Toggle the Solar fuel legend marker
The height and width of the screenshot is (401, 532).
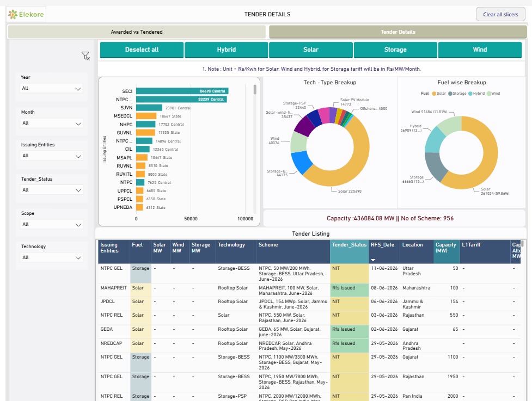[433, 94]
